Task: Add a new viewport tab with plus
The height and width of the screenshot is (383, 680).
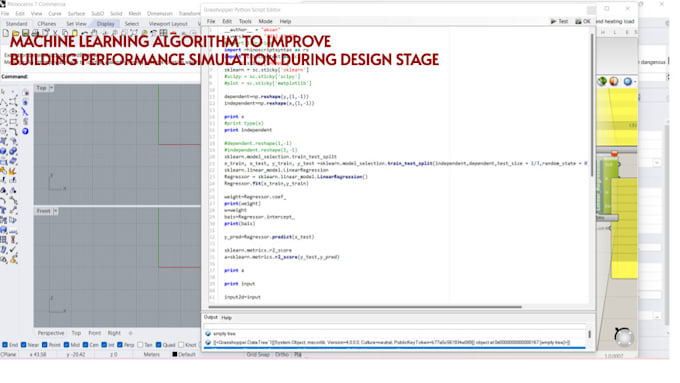Action: coord(131,333)
